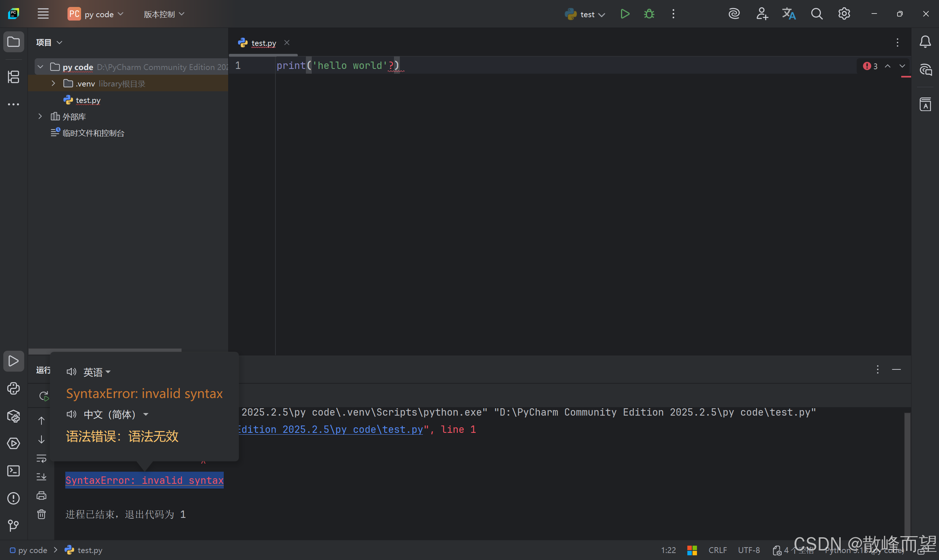The height and width of the screenshot is (560, 939).
Task: Open Search Everywhere magnifier icon
Action: [816, 14]
